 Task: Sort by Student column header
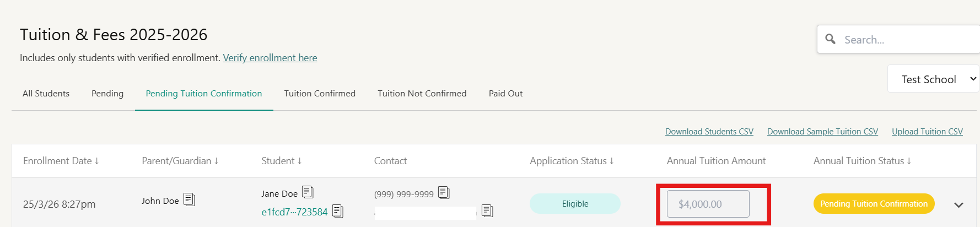point(282,161)
